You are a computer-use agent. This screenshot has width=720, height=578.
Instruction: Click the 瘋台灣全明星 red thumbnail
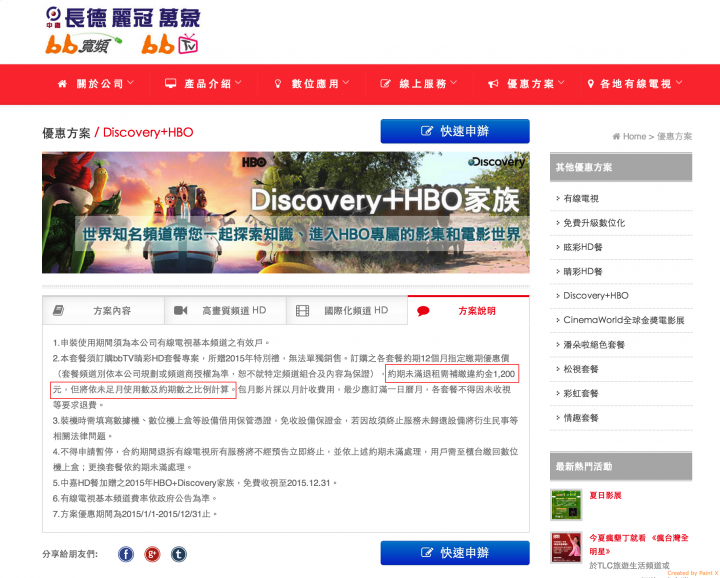[x=566, y=547]
